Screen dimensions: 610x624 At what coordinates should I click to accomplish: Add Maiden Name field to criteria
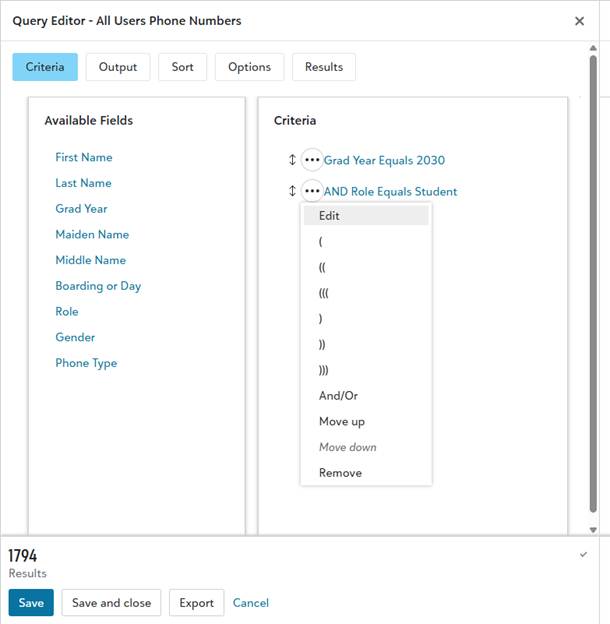92,234
